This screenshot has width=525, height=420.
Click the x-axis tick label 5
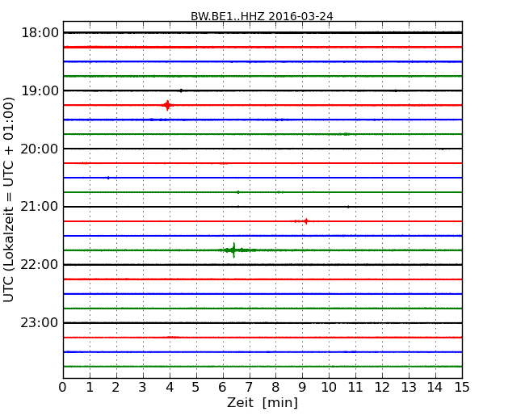click(195, 388)
